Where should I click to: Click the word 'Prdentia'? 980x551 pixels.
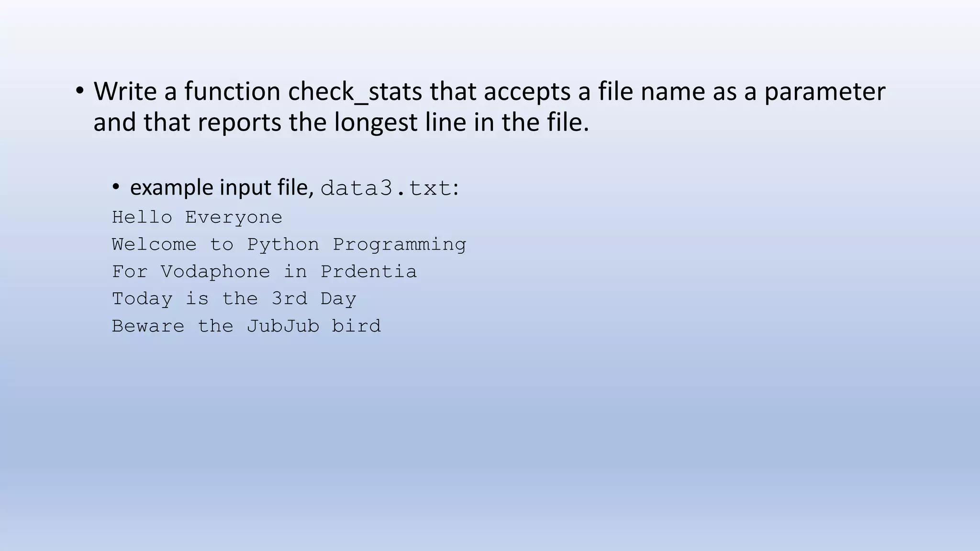pyautogui.click(x=368, y=272)
